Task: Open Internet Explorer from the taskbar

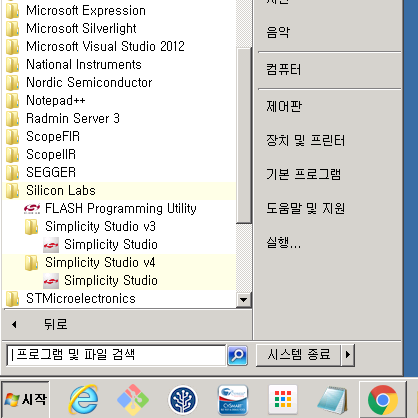Action: [83, 399]
